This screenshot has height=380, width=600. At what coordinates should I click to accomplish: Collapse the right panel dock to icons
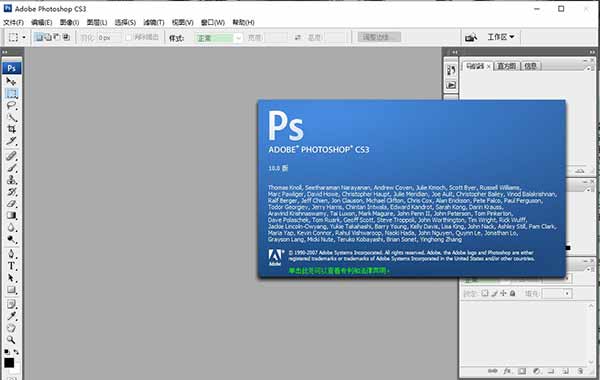pos(592,52)
